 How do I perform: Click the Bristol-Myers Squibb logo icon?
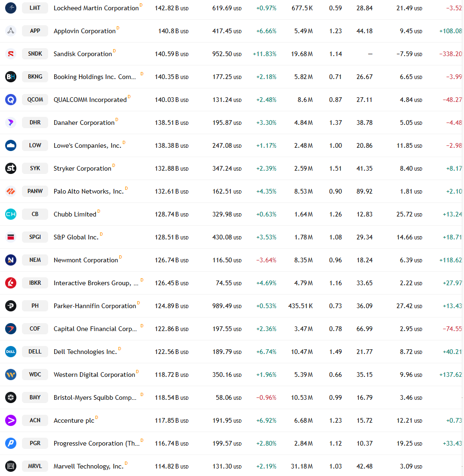pos(11,397)
